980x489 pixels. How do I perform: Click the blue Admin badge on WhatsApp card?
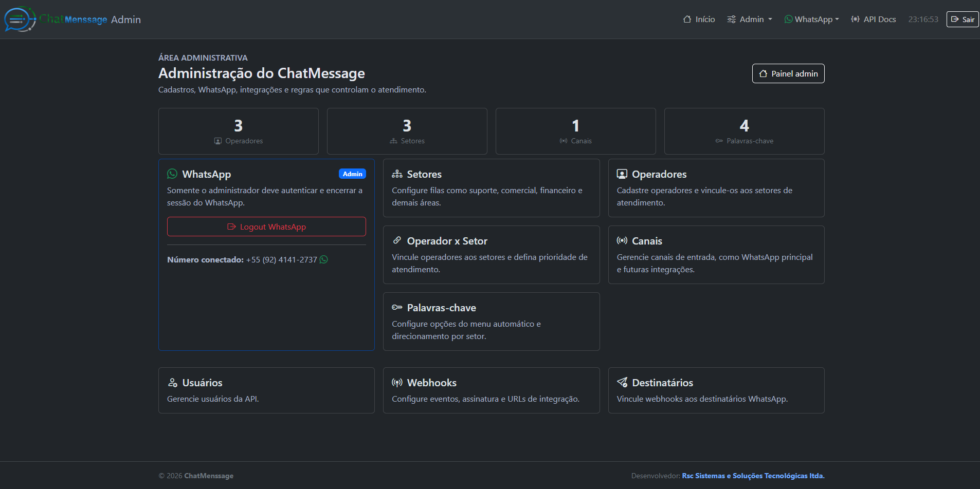(352, 174)
